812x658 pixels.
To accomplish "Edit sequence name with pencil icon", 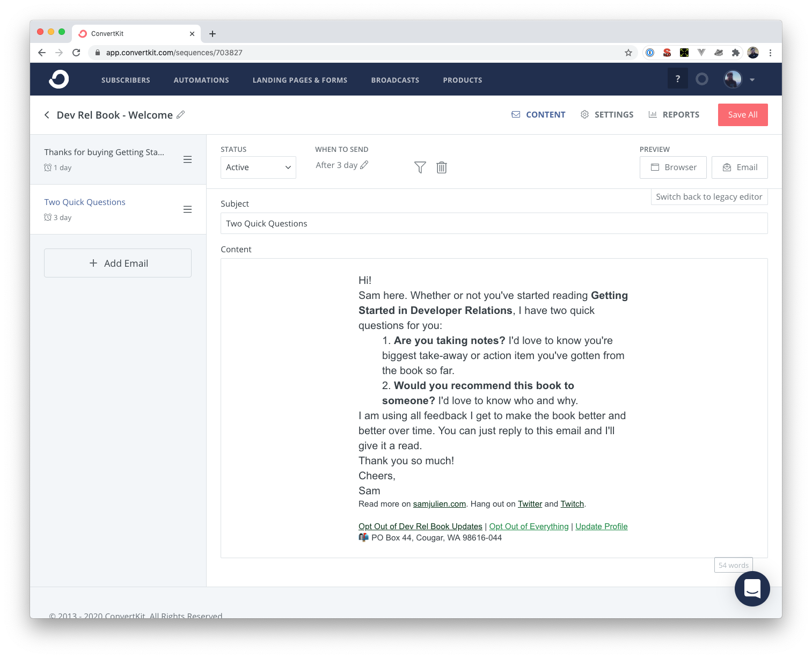I will pos(181,114).
